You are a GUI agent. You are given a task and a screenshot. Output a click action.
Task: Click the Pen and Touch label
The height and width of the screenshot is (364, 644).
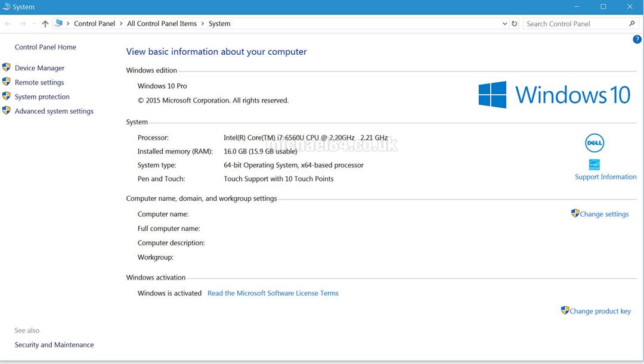[162, 179]
